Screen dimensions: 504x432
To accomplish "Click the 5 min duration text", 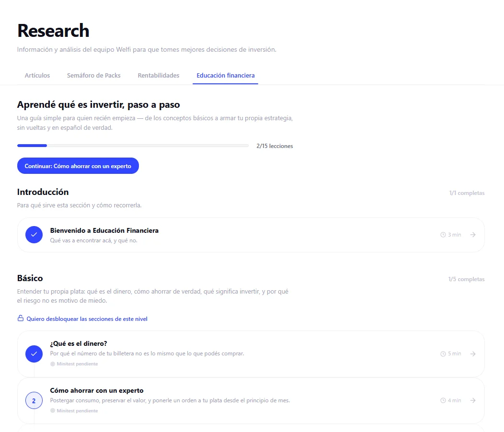I will (x=455, y=353).
